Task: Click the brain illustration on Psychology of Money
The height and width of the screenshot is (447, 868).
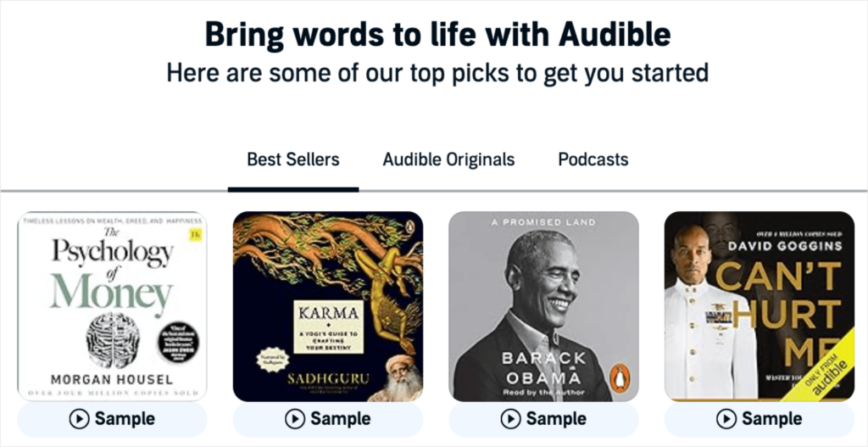Action: [x=112, y=340]
